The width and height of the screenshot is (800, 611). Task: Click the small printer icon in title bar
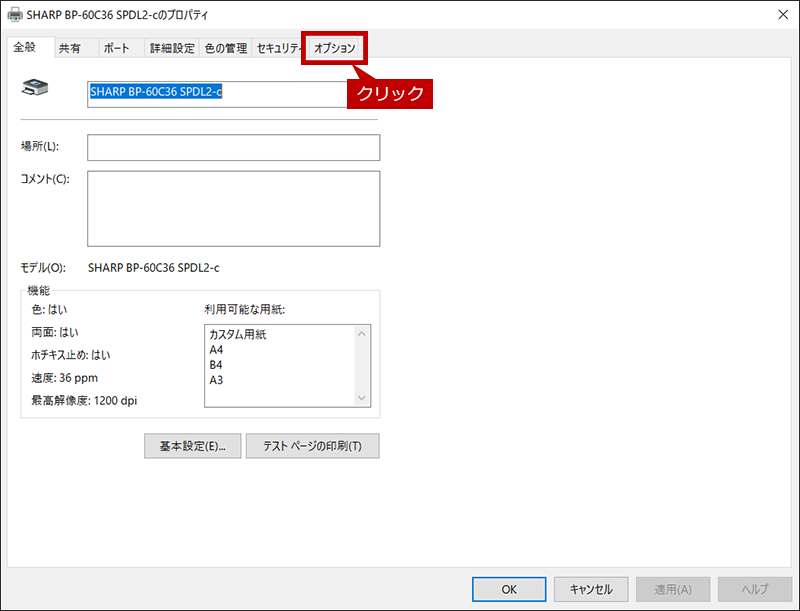(x=13, y=15)
